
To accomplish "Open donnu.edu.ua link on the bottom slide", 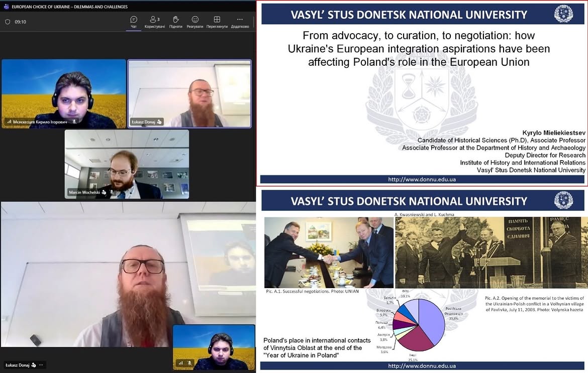I will pos(422,366).
